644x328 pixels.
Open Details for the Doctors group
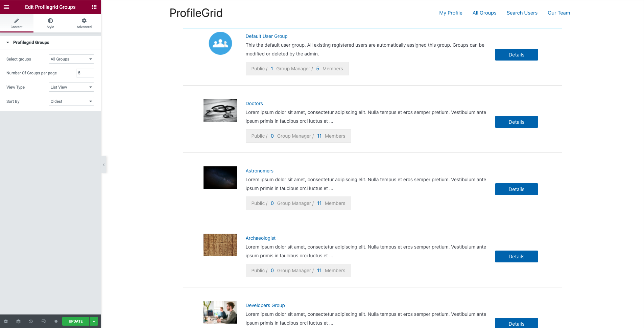(516, 122)
